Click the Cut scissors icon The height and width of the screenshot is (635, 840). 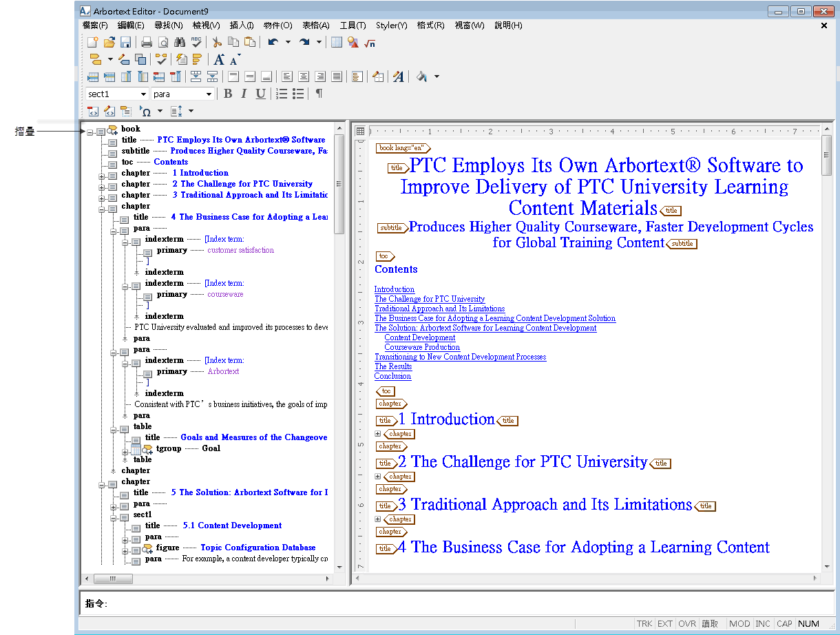[217, 42]
